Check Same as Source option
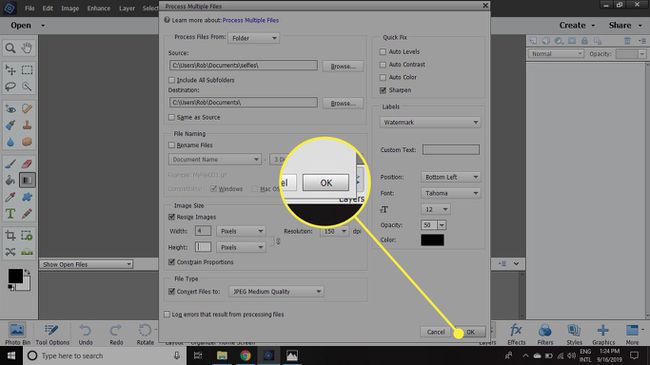Screen dimensions: 650x365 pyautogui.click(x=172, y=117)
